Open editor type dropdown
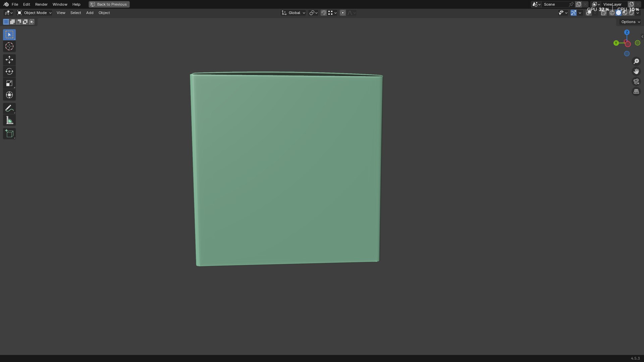 [8, 13]
